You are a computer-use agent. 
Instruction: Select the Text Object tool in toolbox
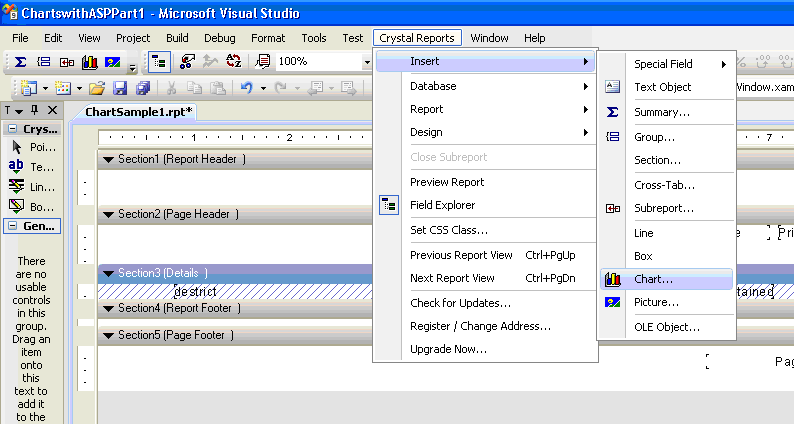33,167
